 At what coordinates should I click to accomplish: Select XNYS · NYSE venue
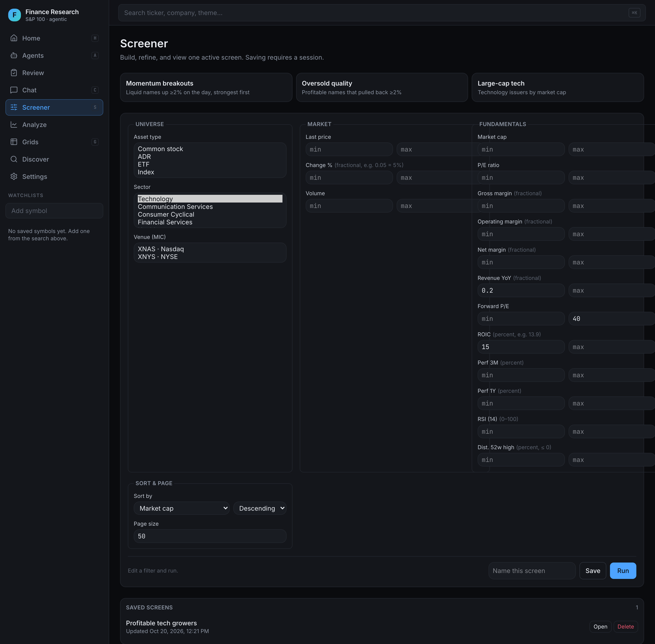pyautogui.click(x=210, y=257)
